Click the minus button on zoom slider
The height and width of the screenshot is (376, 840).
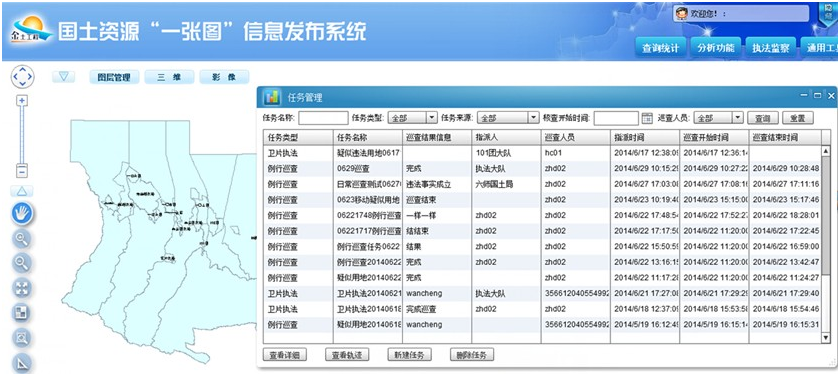[21, 171]
